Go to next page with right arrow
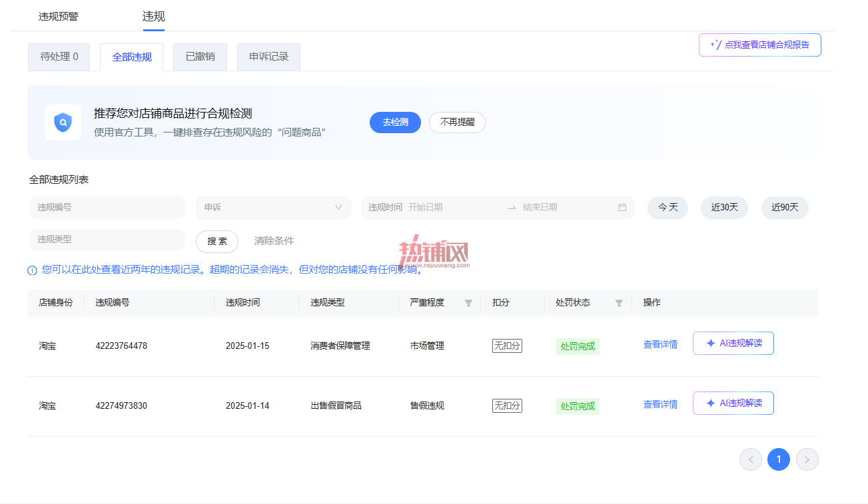The image size is (868, 504). click(x=807, y=459)
